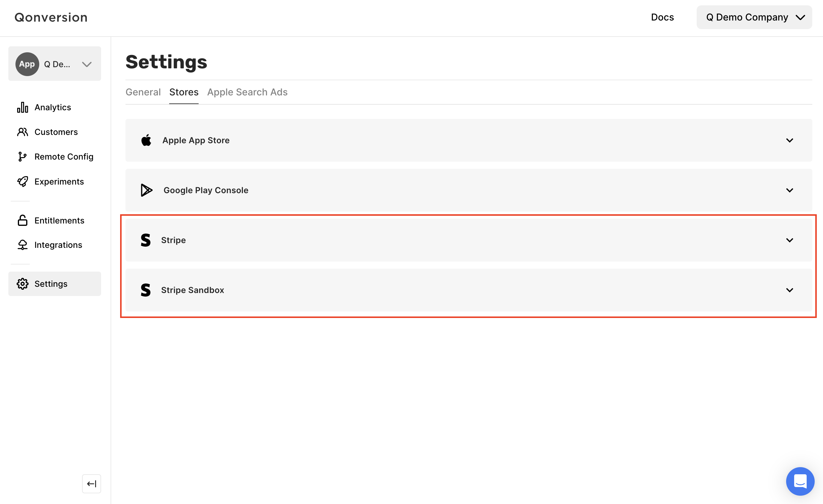Expand the Stripe section chevron
This screenshot has height=504, width=823.
tap(790, 240)
